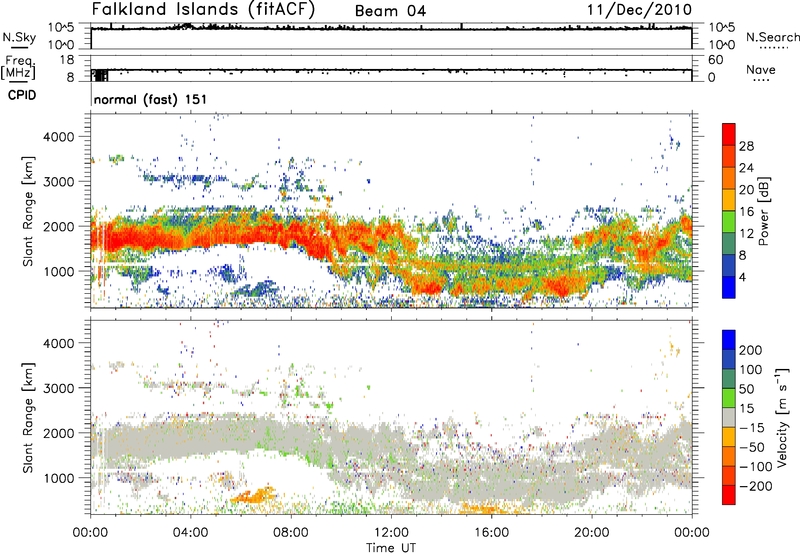Select the '100' Velocity colorbar tick label
The width and height of the screenshot is (800, 554).
pos(751,369)
